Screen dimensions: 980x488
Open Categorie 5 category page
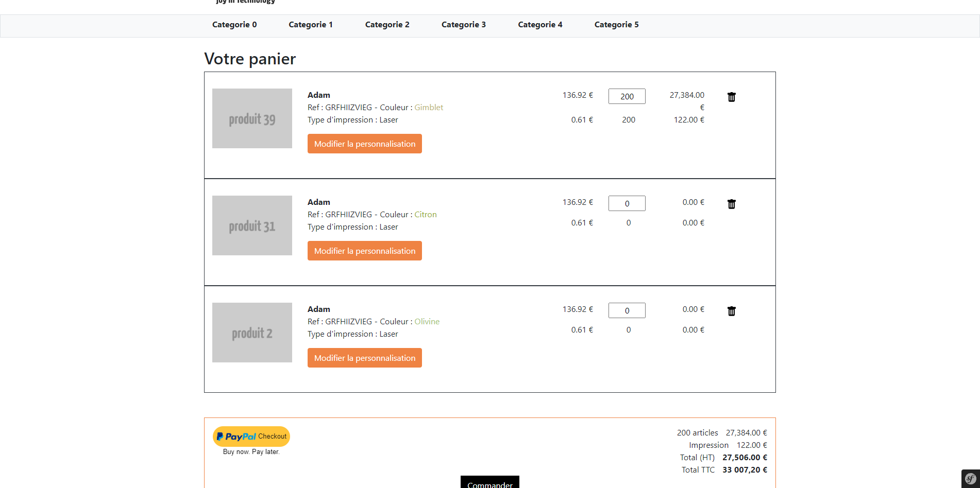616,24
